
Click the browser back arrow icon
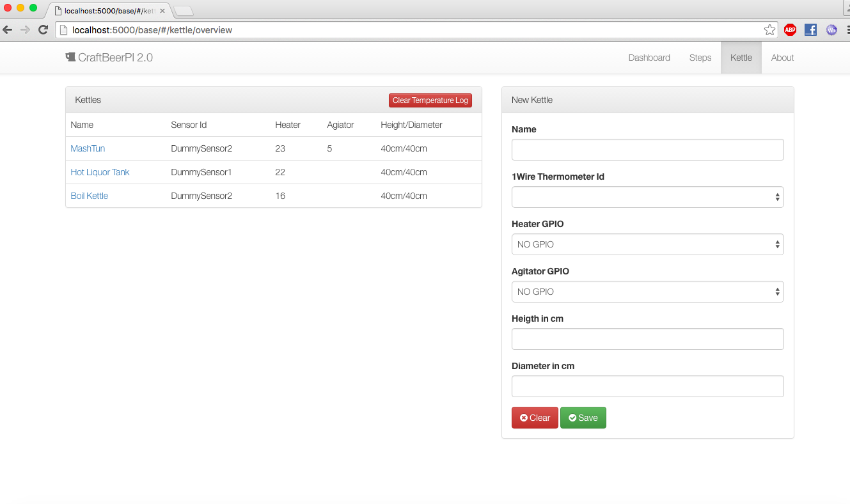[8, 29]
